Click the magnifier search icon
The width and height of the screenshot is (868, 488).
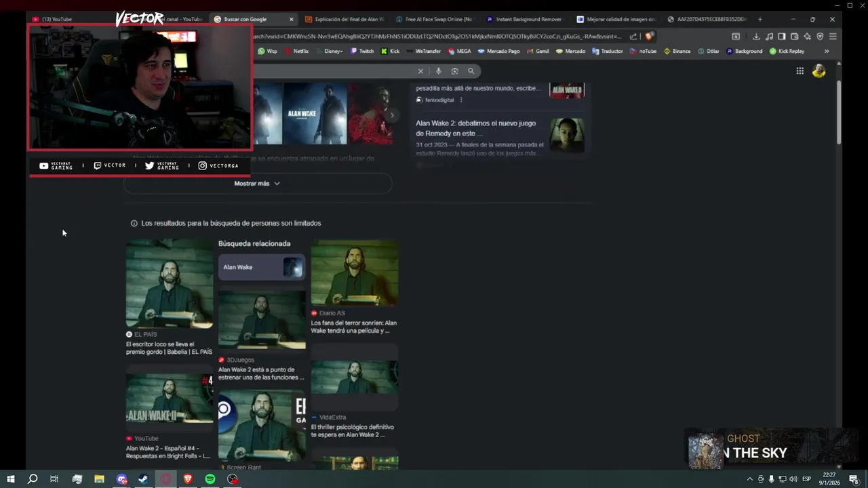(471, 71)
